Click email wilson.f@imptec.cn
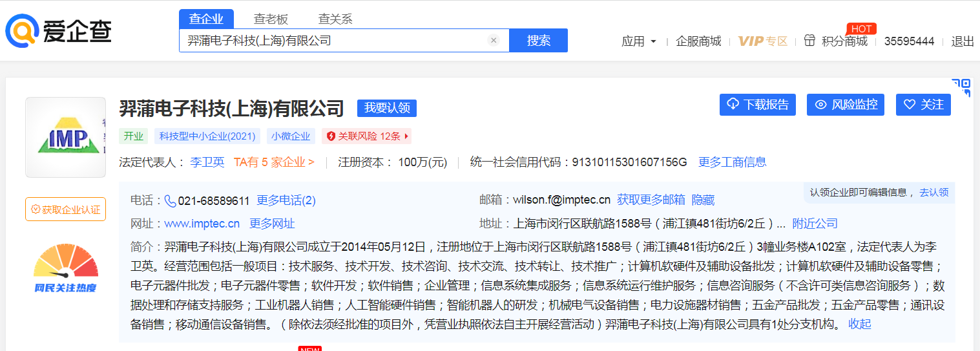Viewport: 980px width, 351px height. [561, 200]
